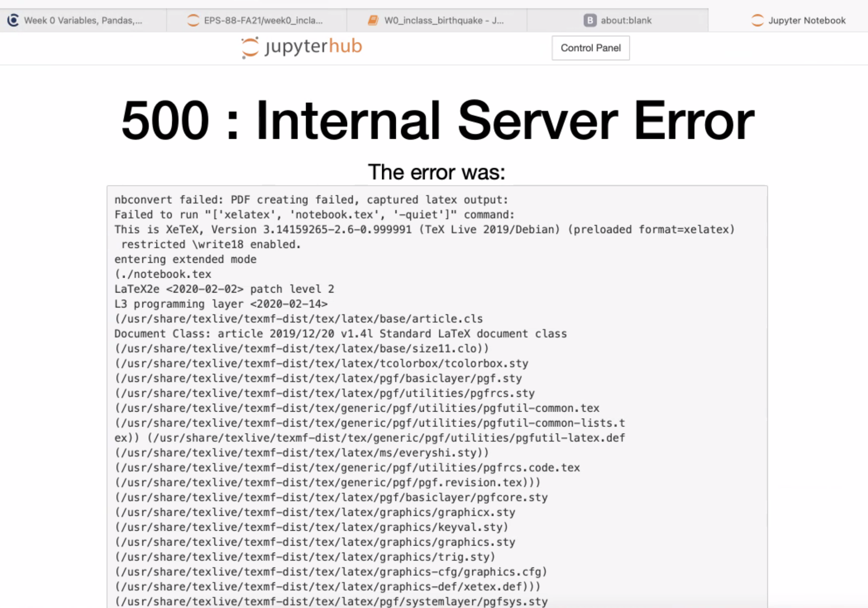
Task: Click inside the latex error output box
Action: tap(435, 395)
